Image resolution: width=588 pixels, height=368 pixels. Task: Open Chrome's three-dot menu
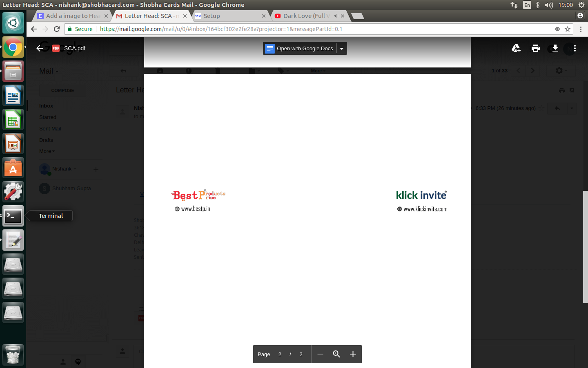[x=581, y=29]
